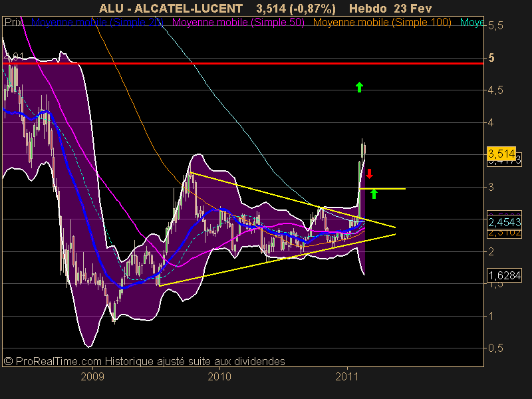Select "Moyenne mobile (Simple 100)" legend entry
Image resolution: width=532 pixels, height=399 pixels.
click(x=382, y=23)
